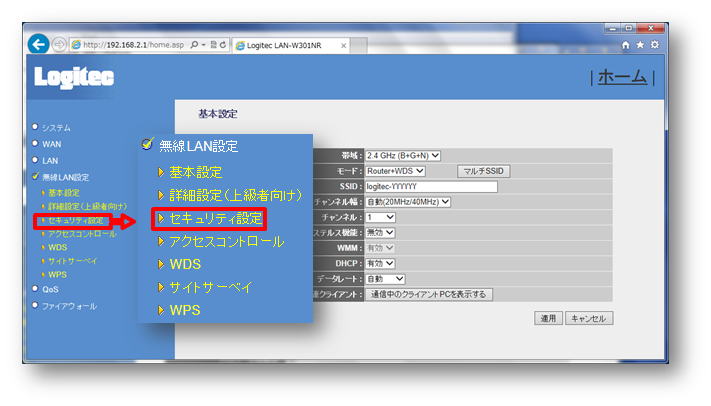Click the Logitec logo
711x406 pixels.
74,78
